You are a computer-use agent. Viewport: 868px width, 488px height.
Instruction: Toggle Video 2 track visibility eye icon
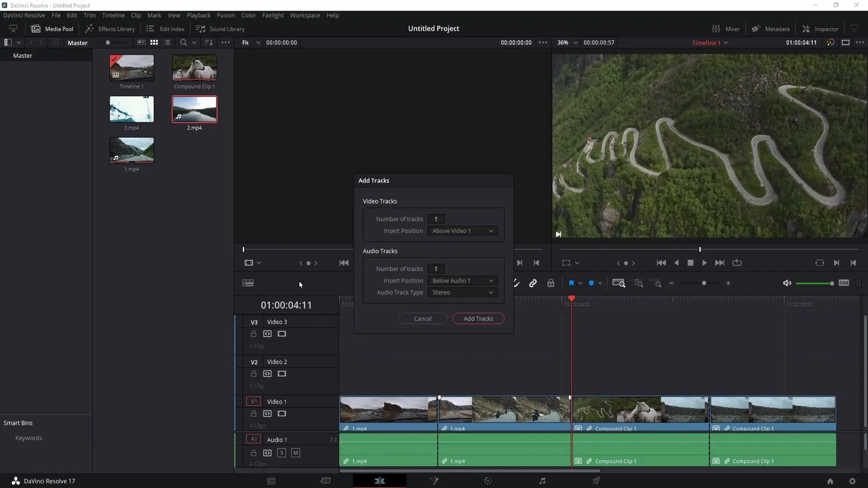click(x=282, y=374)
